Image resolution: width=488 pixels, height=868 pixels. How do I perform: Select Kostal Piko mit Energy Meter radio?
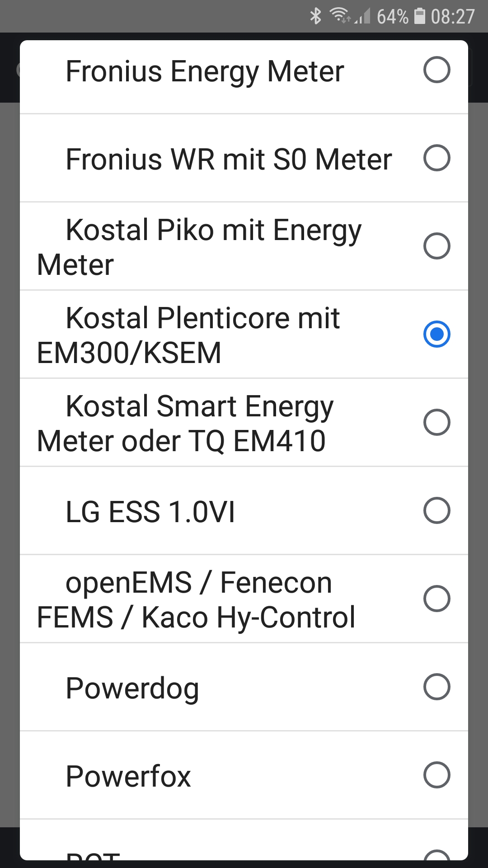[x=436, y=246]
